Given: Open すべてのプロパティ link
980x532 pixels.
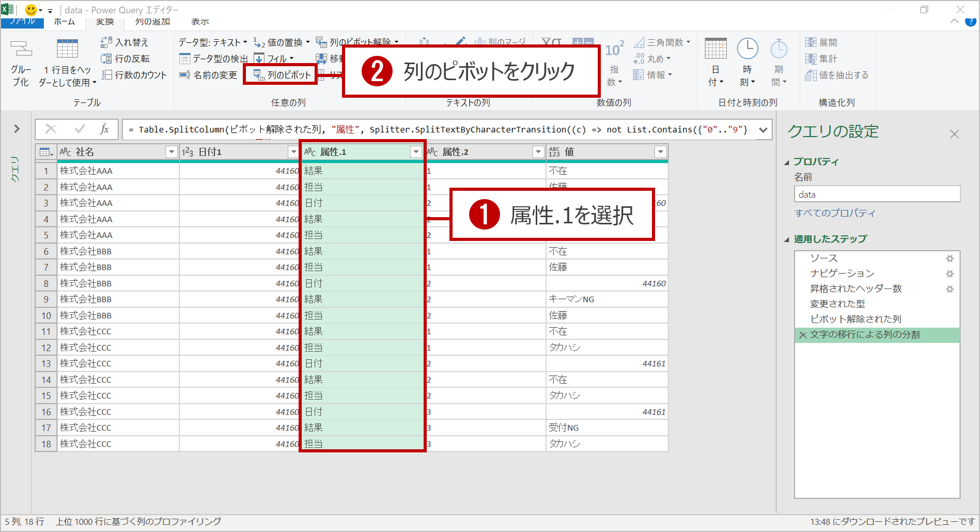Looking at the screenshot, I should [x=835, y=212].
